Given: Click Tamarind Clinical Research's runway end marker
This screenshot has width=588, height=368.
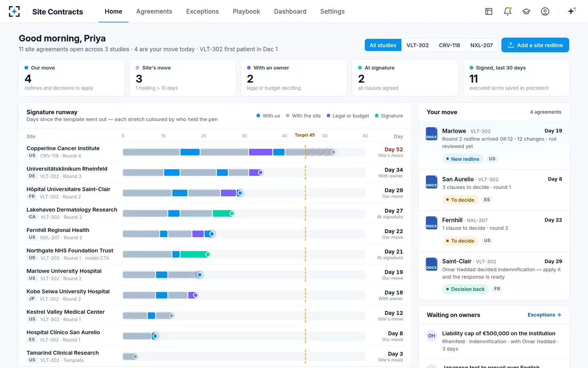Looking at the screenshot, I should [135, 357].
